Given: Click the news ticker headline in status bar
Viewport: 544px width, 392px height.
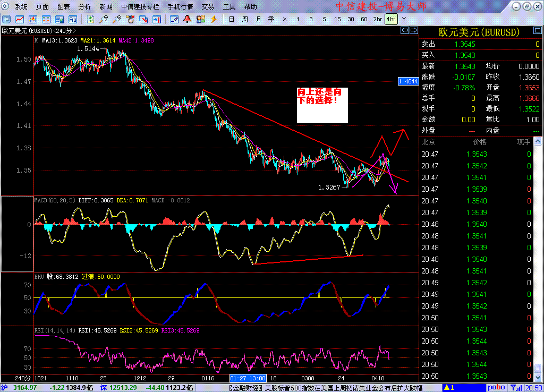Looking at the screenshot, I should pyautogui.click(x=326, y=388).
